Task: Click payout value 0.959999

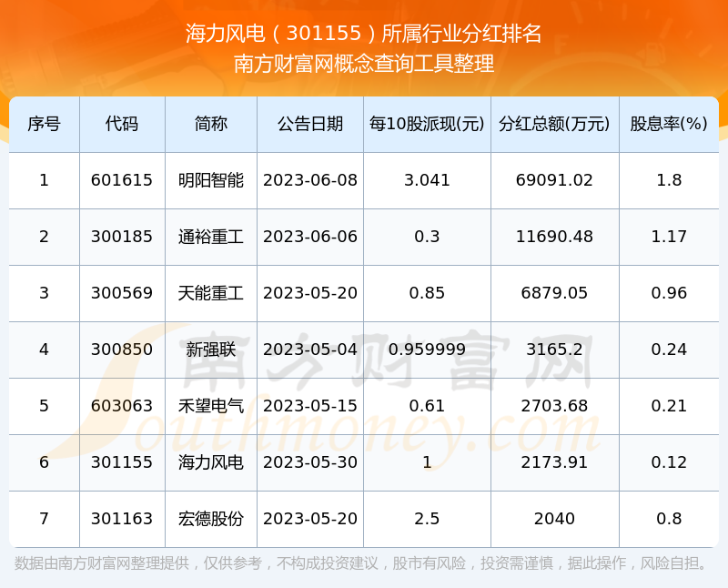Action: pyautogui.click(x=427, y=350)
